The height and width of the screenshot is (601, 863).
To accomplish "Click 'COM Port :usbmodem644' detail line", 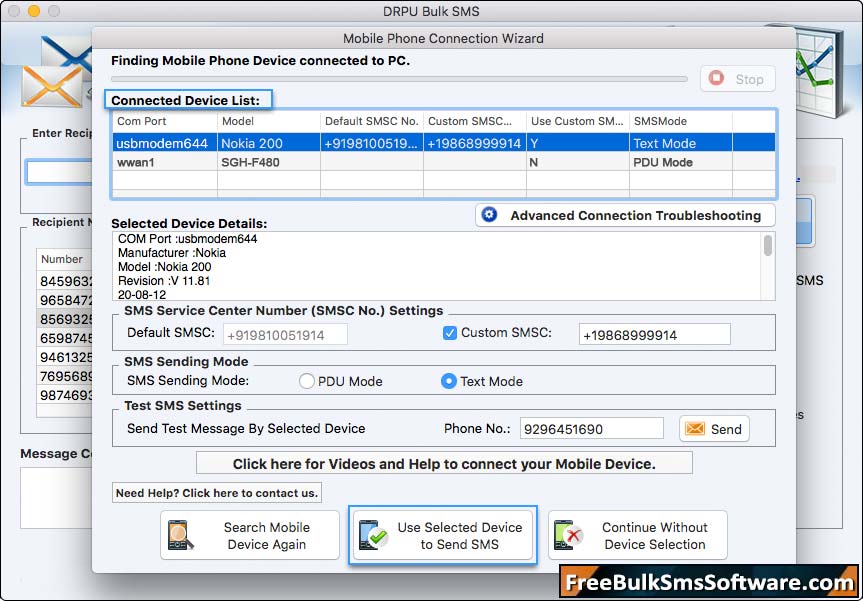I will click(x=188, y=239).
